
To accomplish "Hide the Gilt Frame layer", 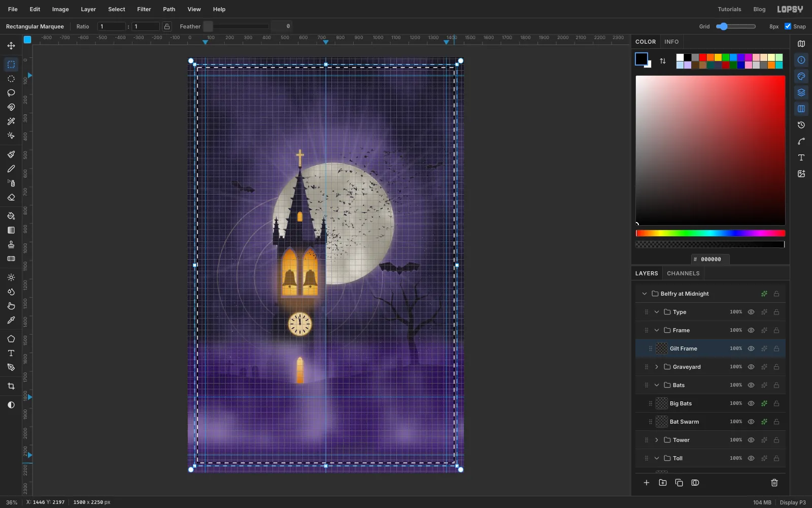I will coord(751,348).
